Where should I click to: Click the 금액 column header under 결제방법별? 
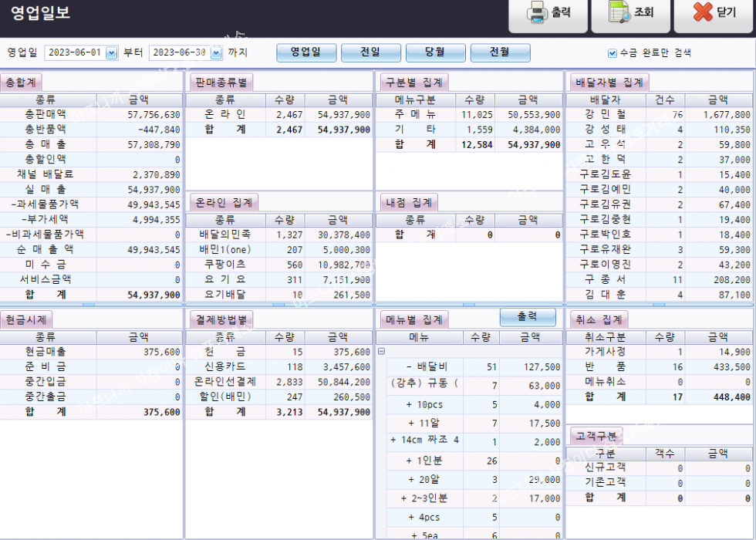pyautogui.click(x=338, y=337)
